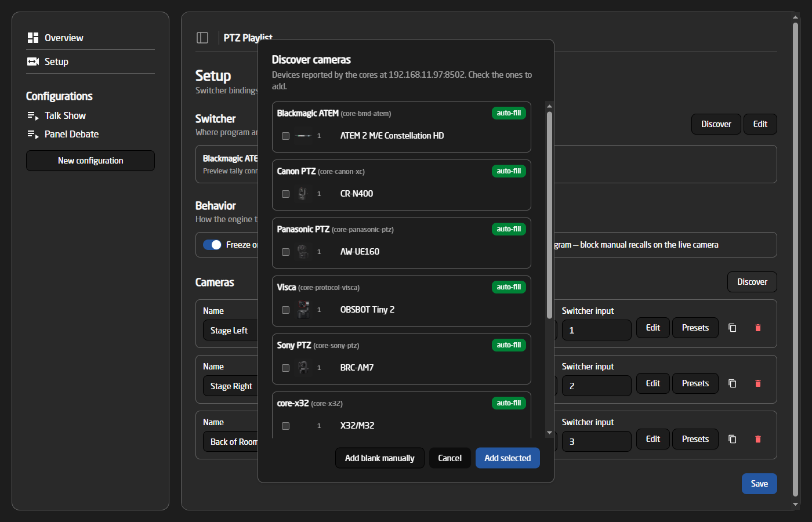Click the Switcher input field showing 2
Screen dimensions: 812x522
pyautogui.click(x=596, y=386)
